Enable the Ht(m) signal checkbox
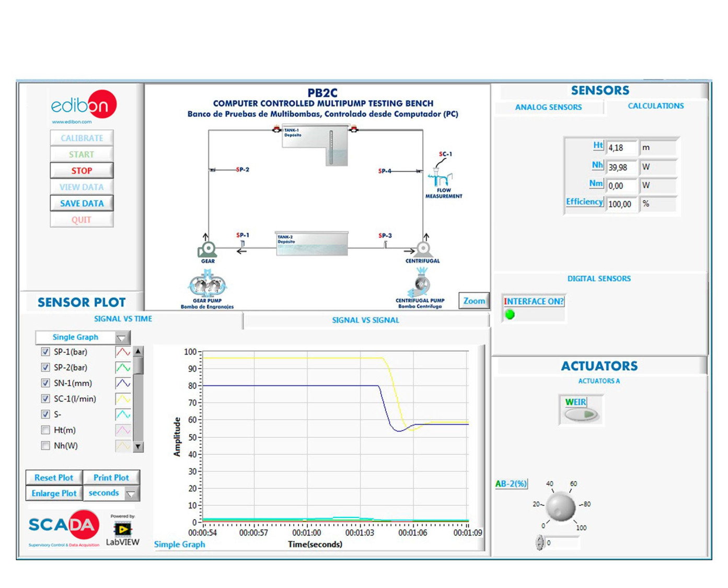The image size is (728, 588). click(45, 430)
